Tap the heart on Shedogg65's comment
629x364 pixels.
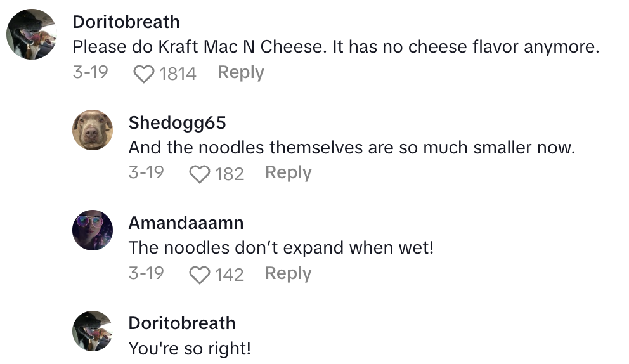tap(200, 174)
